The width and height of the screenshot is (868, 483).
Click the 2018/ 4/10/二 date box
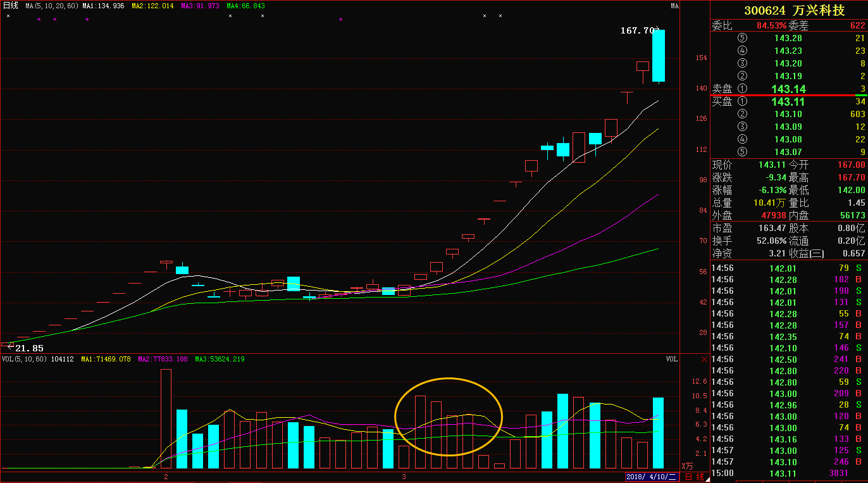click(x=652, y=477)
